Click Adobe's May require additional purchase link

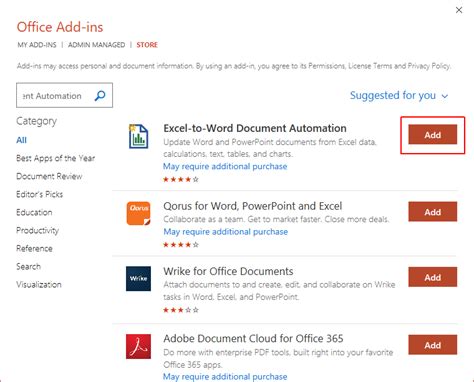225,377
